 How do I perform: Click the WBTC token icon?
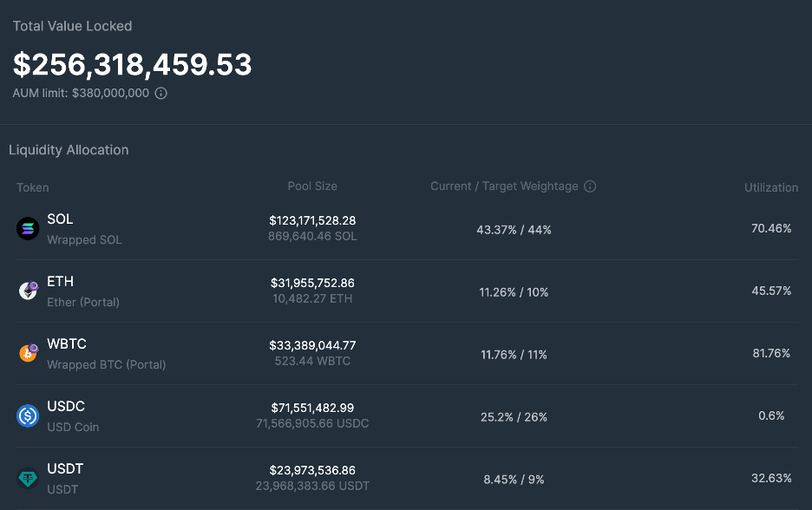click(29, 353)
